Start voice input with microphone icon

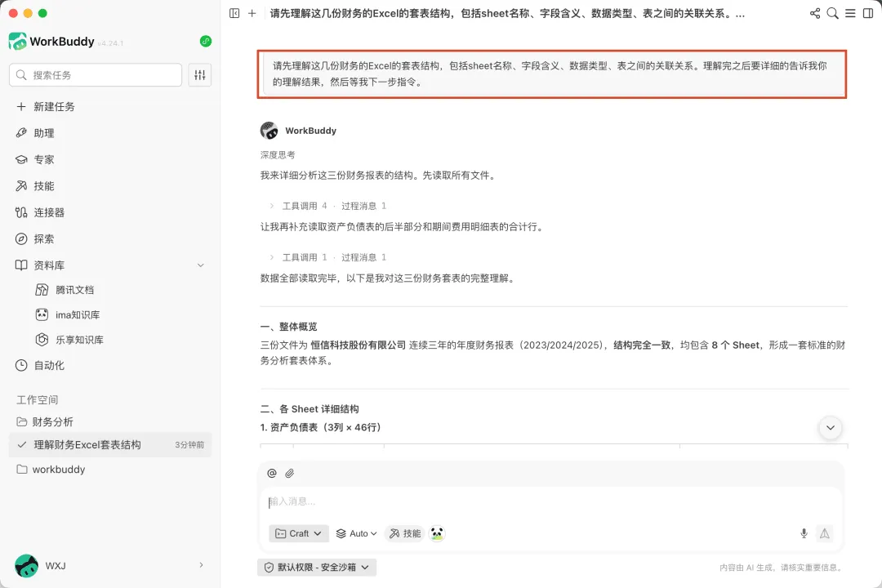pyautogui.click(x=804, y=533)
